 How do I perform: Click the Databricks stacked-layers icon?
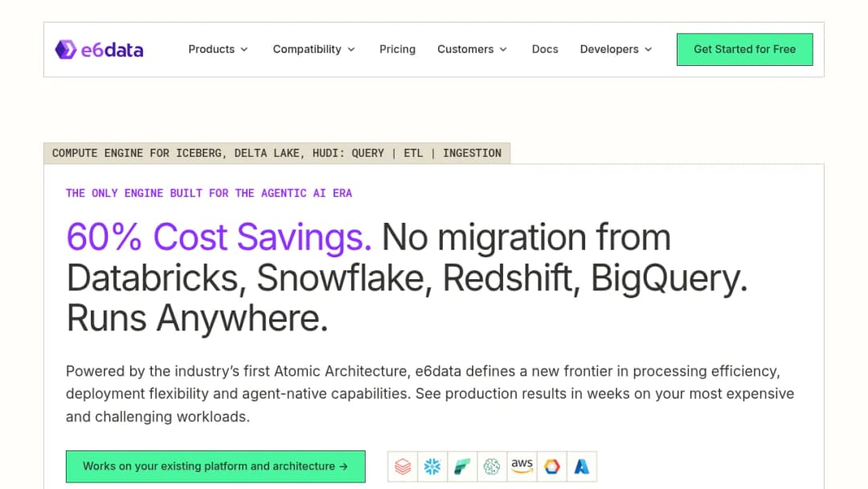click(403, 466)
